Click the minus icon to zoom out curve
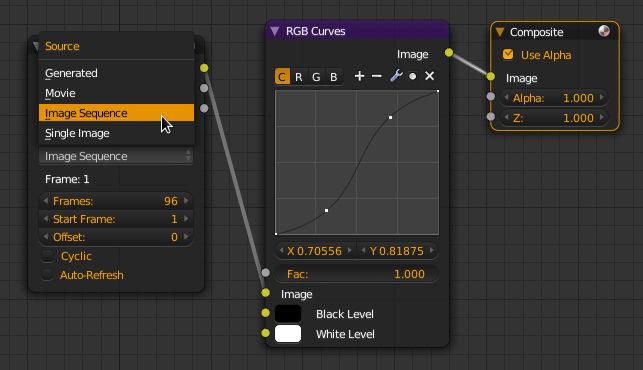643x370 pixels. [x=376, y=76]
